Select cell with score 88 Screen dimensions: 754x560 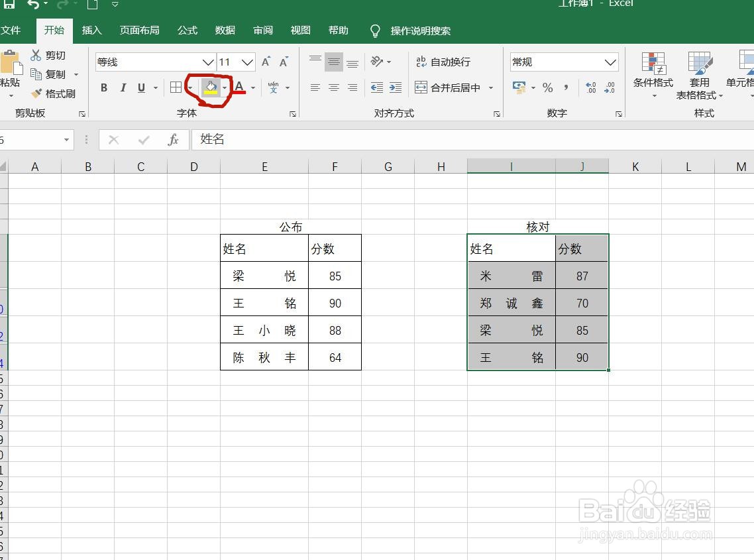[335, 330]
